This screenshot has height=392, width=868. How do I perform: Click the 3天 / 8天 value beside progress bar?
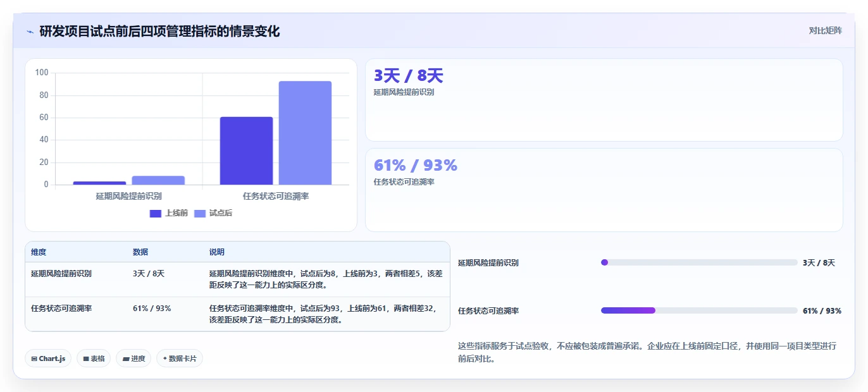(819, 263)
